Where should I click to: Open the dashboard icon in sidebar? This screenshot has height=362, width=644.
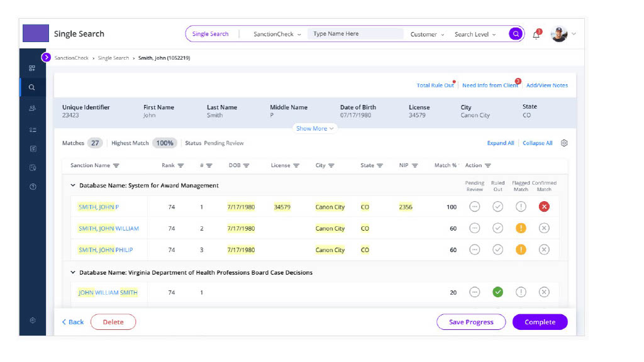[x=32, y=68]
